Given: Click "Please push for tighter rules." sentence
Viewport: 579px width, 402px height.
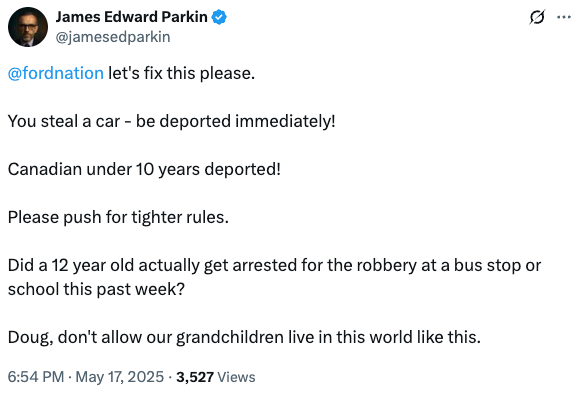Looking at the screenshot, I should pyautogui.click(x=118, y=217).
